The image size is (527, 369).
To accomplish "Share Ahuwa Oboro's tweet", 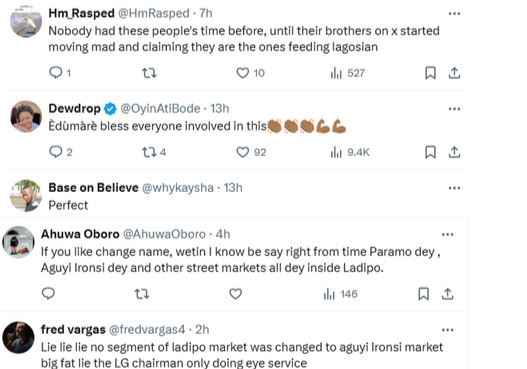I will point(447,294).
